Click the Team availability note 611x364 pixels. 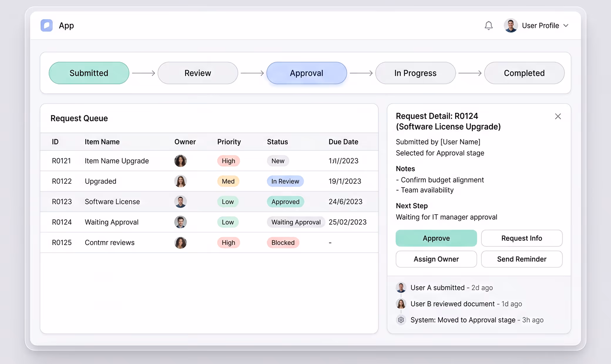[x=425, y=190]
